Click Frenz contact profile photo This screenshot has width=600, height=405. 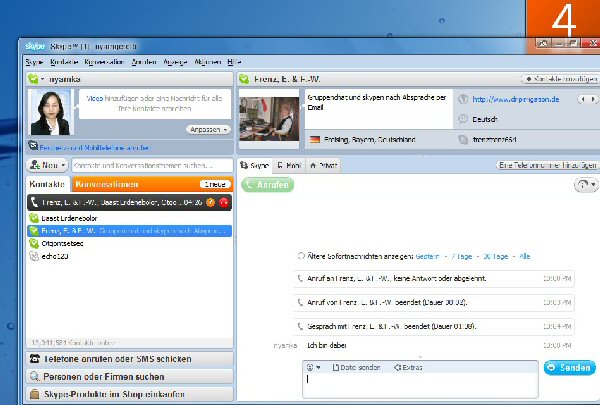[x=269, y=119]
